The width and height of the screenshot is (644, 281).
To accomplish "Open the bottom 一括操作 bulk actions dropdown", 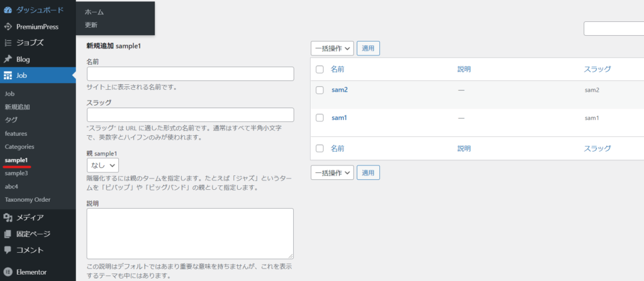I will [x=332, y=172].
